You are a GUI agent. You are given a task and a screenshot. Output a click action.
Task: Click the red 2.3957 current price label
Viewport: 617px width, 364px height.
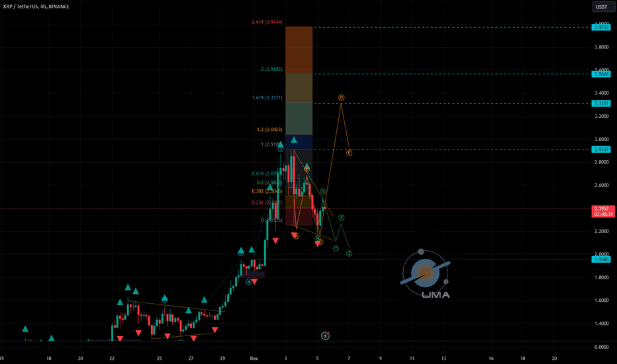click(x=603, y=211)
